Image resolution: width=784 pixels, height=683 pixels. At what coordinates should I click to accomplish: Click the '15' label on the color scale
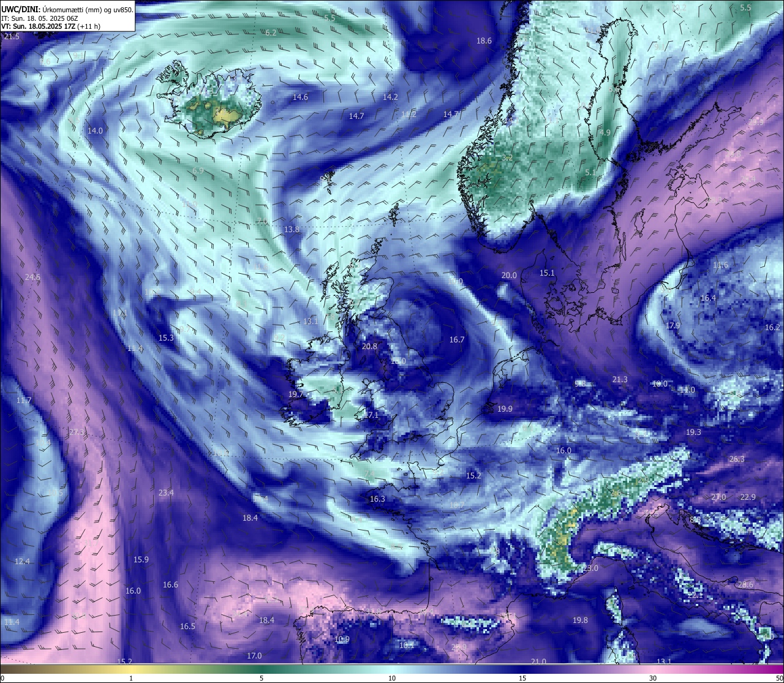522,677
